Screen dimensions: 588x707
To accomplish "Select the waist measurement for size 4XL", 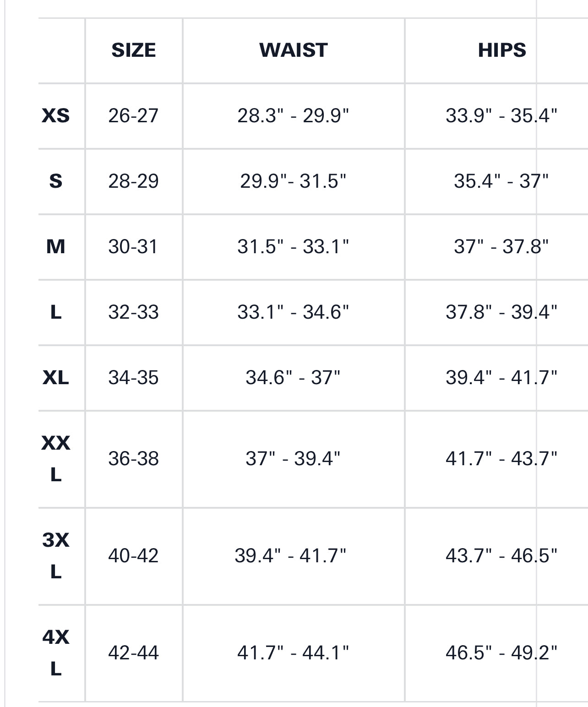I will point(293,653).
